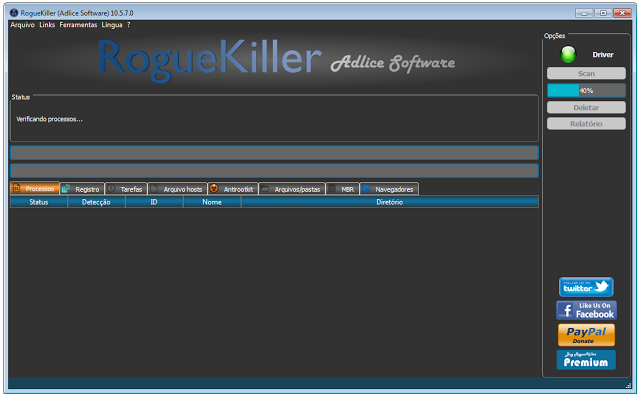Click the MBR tab icon

pos(332,189)
